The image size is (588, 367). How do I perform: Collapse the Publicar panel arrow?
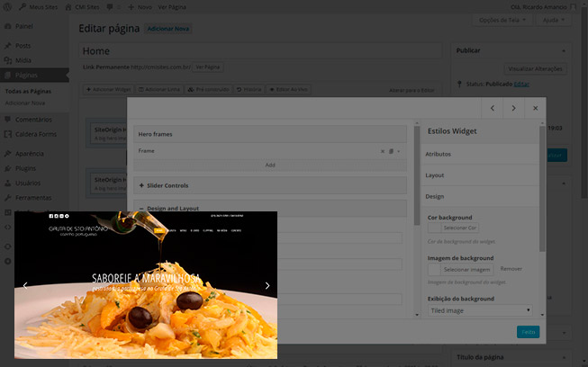coord(564,50)
